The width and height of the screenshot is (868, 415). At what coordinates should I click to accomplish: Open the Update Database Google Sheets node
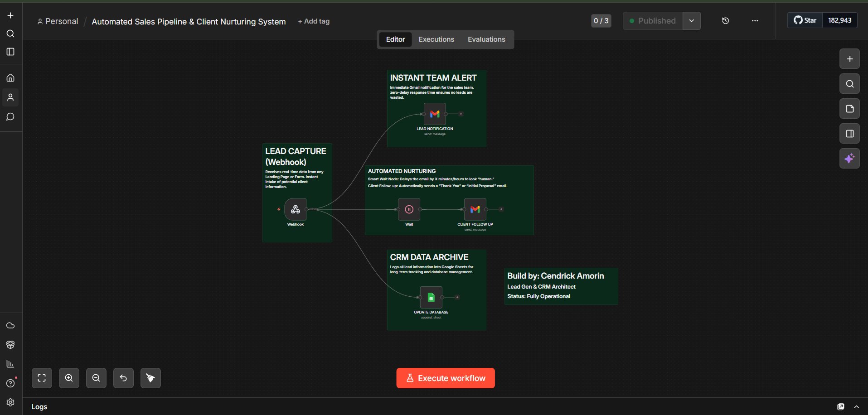[431, 297]
